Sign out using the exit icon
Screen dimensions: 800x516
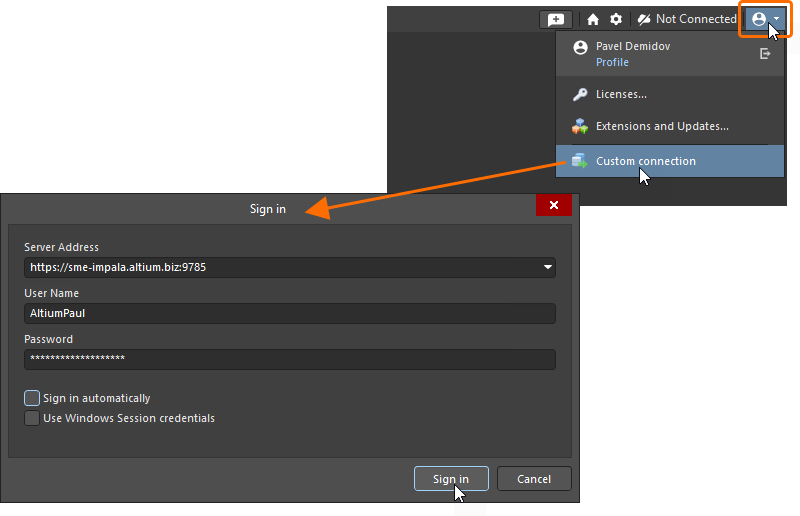(x=764, y=54)
